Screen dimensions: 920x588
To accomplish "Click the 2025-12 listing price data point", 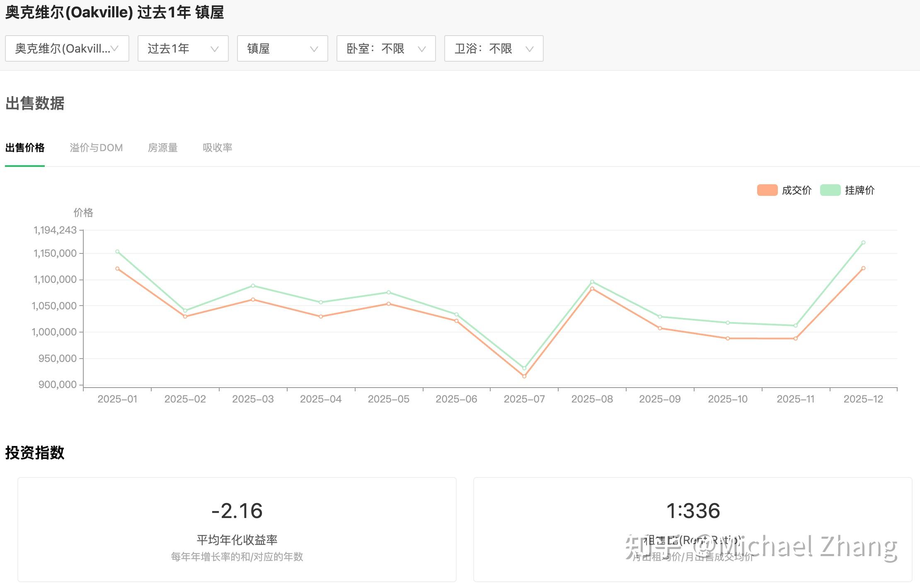I will (863, 243).
